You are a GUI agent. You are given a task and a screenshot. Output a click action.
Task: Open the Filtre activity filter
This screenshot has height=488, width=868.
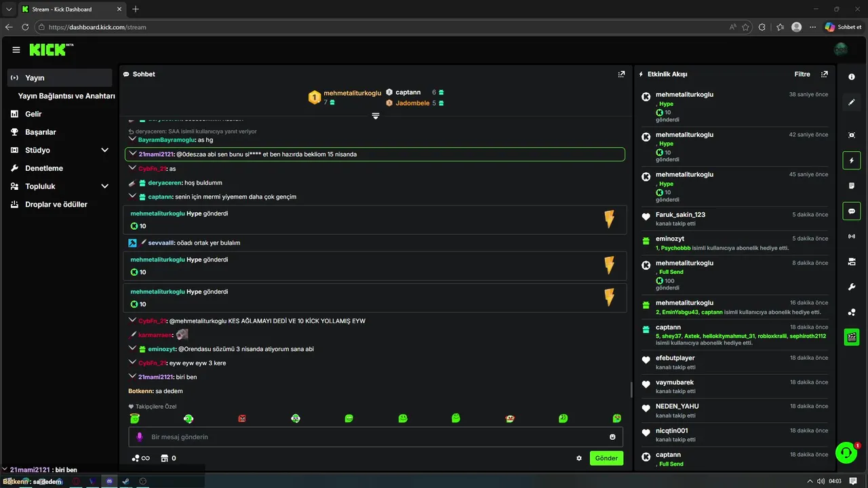(802, 74)
